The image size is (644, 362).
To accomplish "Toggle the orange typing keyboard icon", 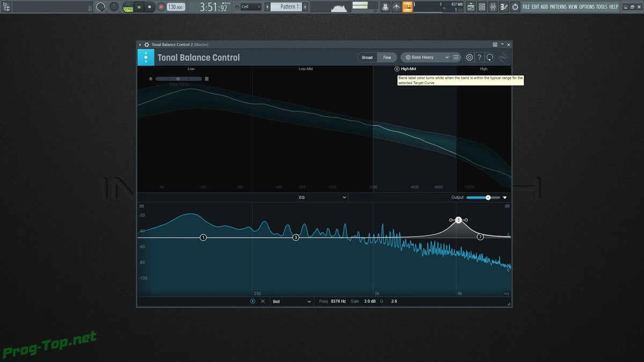I will pyautogui.click(x=408, y=7).
